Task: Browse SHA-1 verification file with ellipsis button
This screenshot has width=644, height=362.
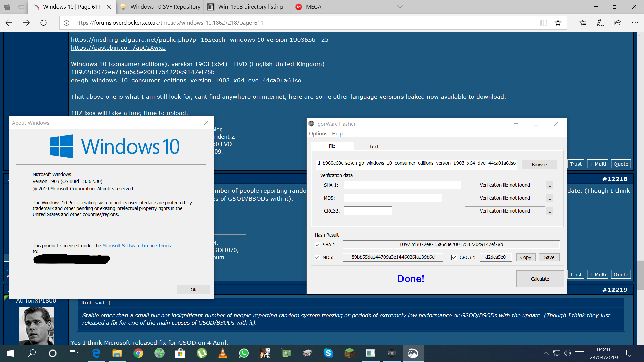Action: (x=549, y=185)
